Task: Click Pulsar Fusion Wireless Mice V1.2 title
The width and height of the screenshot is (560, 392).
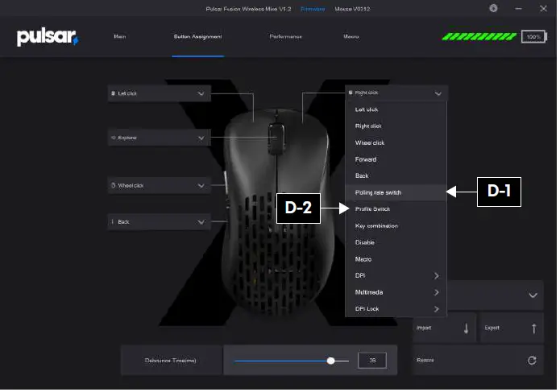Action: pyautogui.click(x=250, y=9)
